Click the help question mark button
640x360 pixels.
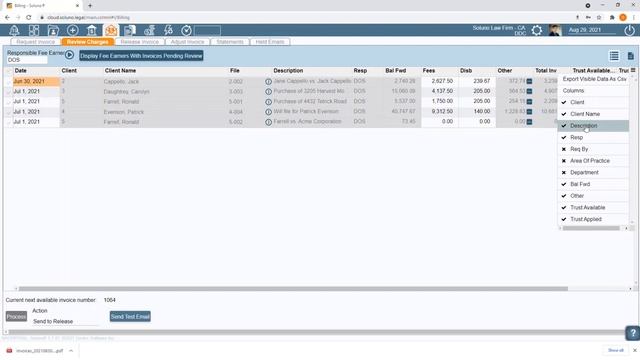[x=632, y=333]
